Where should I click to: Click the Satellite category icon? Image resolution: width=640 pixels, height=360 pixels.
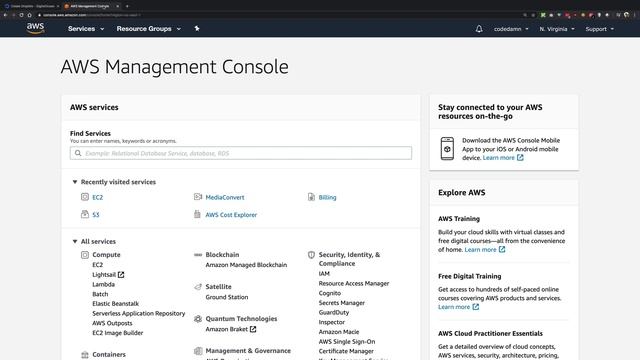198,287
